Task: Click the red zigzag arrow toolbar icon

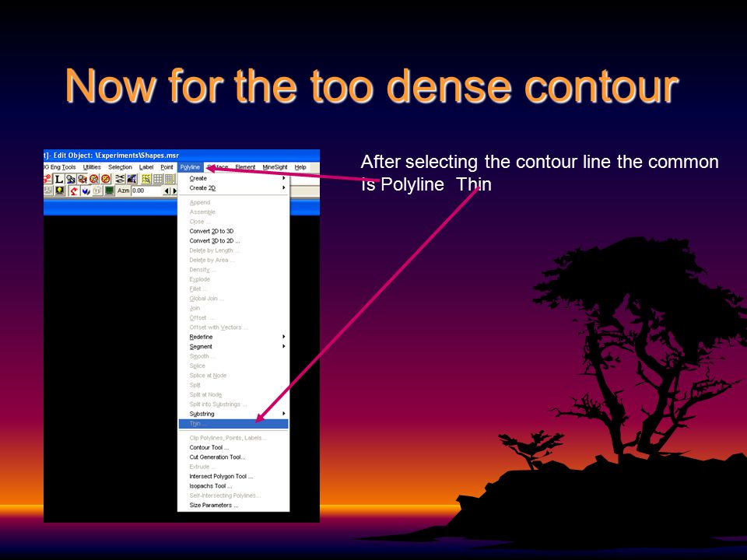Action: click(x=74, y=191)
